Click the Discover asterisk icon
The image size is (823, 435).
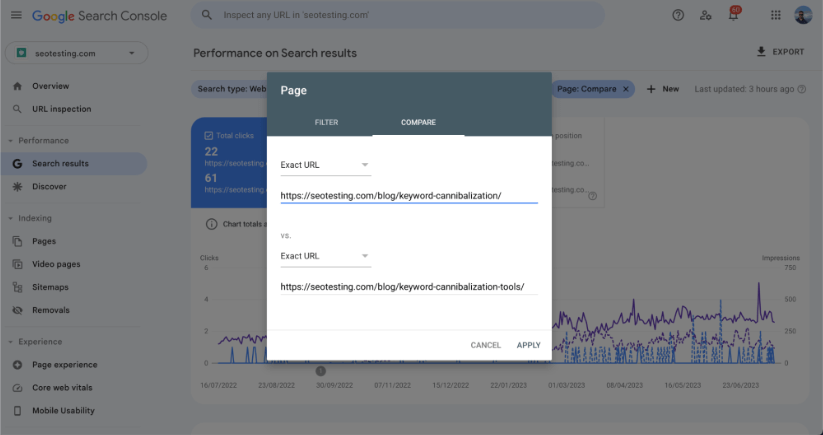pyautogui.click(x=17, y=187)
